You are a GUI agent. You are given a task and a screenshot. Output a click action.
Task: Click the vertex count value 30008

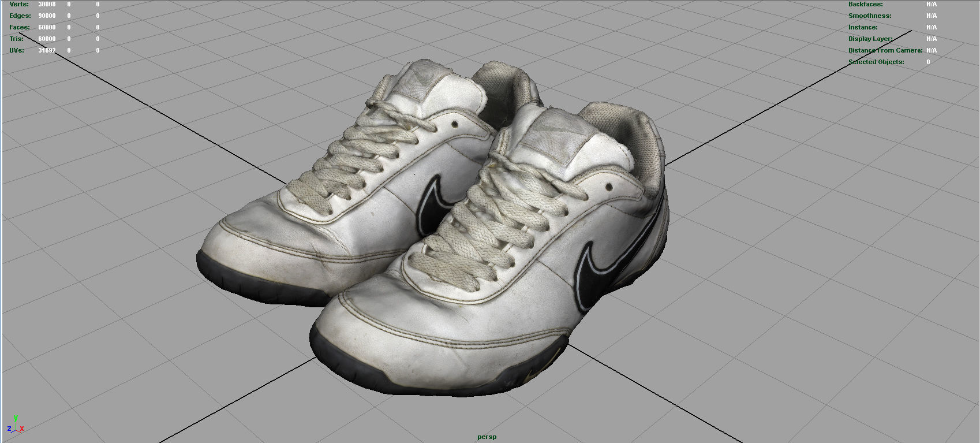click(47, 4)
